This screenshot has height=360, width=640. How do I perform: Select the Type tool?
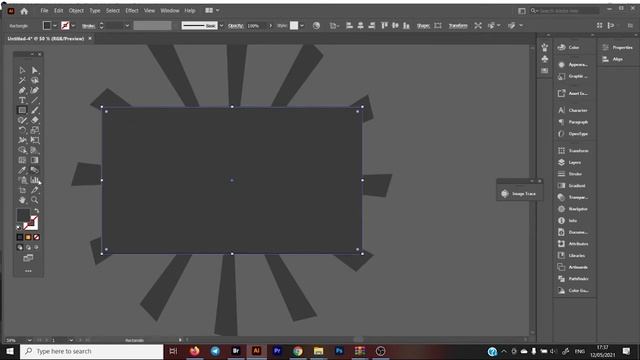pos(22,100)
